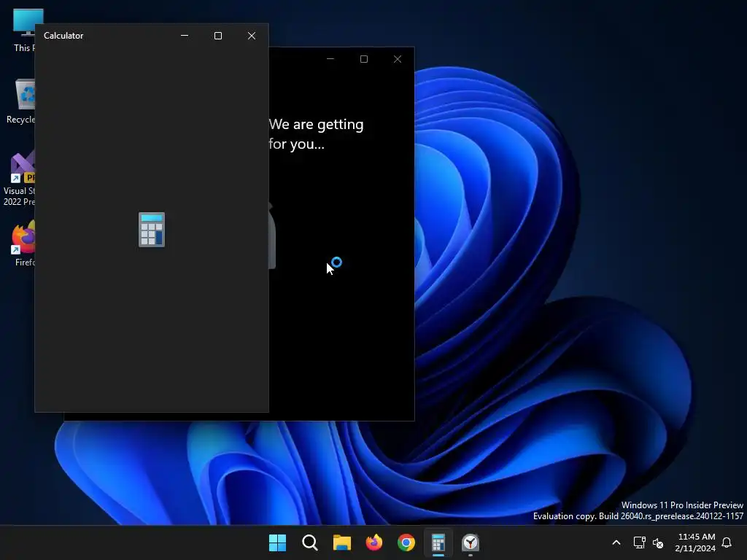Show hidden system tray icons
The width and height of the screenshot is (747, 560).
coord(616,542)
